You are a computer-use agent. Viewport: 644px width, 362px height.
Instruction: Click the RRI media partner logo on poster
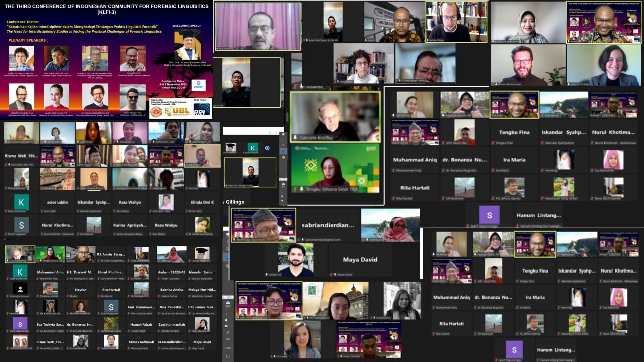coord(202,110)
